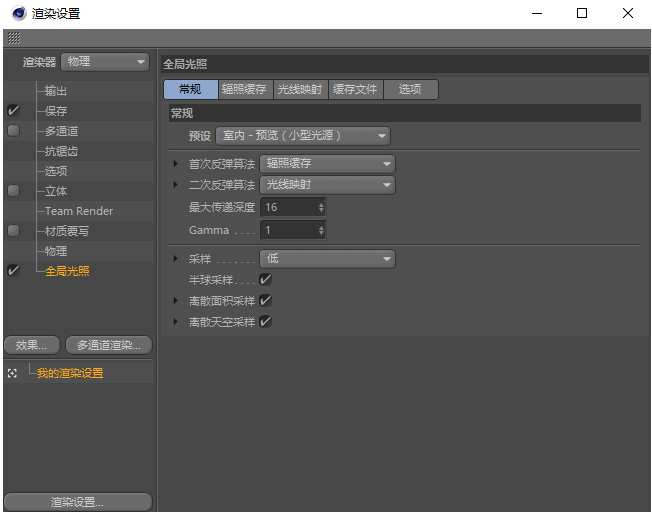652x512 pixels.
Task: Click the Gamma value field
Action: (289, 230)
